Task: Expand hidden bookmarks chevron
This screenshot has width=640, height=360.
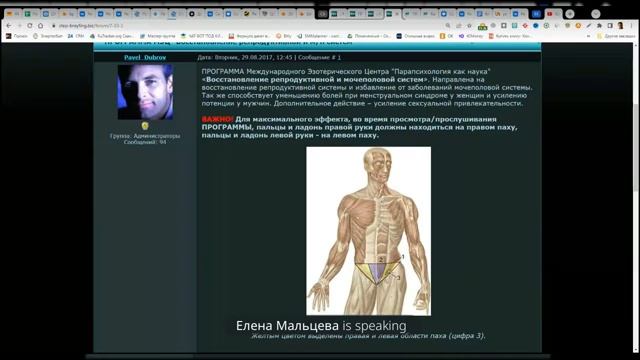Action: click(588, 36)
